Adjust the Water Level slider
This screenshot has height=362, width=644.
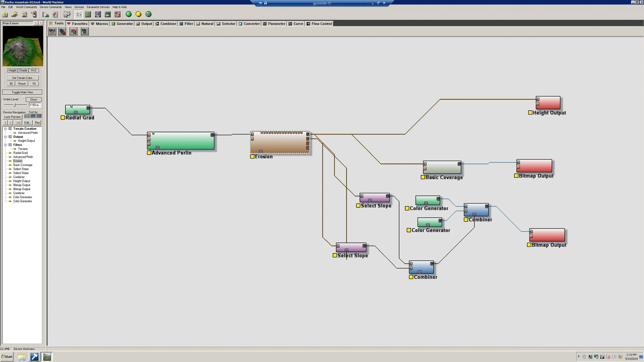tap(15, 105)
